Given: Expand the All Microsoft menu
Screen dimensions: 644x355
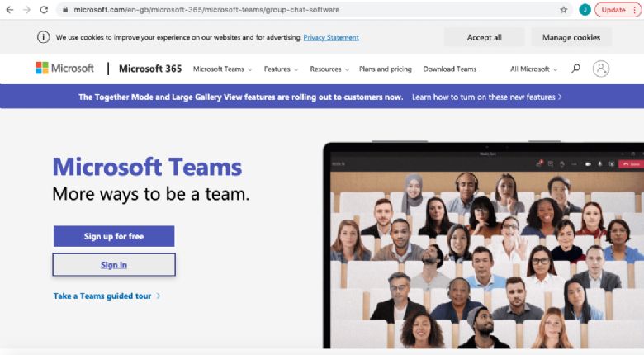Looking at the screenshot, I should click(533, 69).
